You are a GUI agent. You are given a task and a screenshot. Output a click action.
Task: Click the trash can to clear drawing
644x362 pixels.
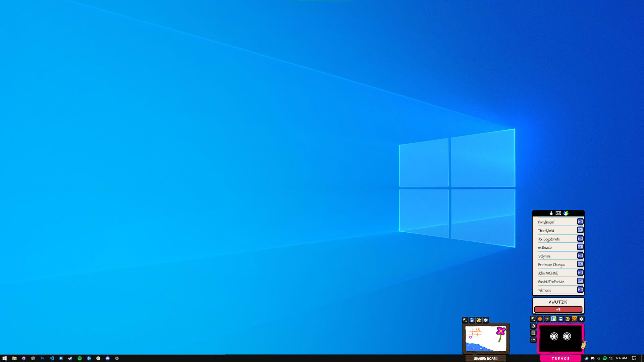point(533,333)
